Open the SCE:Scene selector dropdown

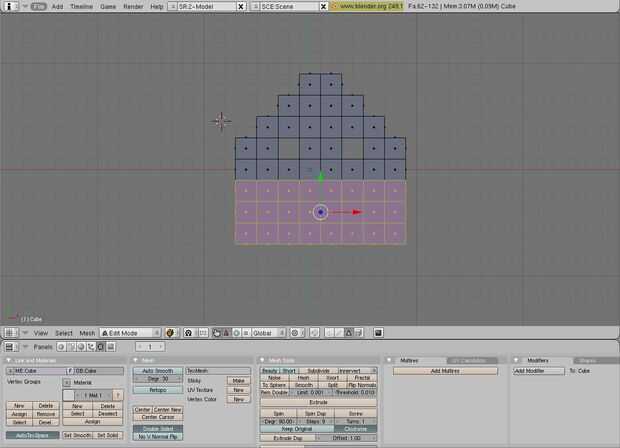255,7
